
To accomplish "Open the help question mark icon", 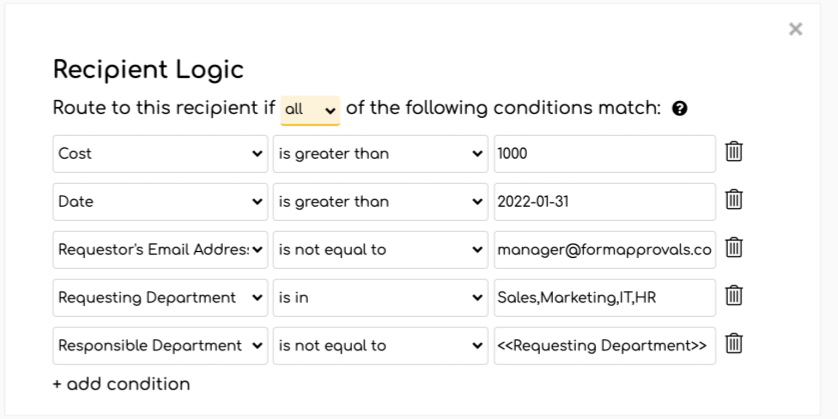I will [x=680, y=108].
